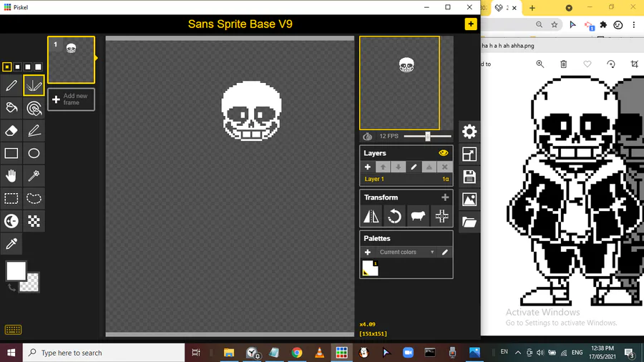Viewport: 644px width, 362px height.
Task: Select Layer 1 in Layers list
Action: coord(406,179)
